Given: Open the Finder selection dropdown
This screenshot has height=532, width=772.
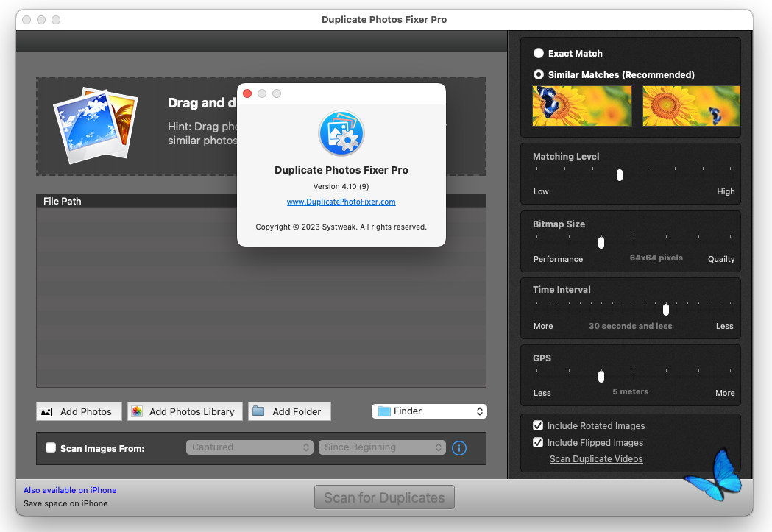Looking at the screenshot, I should [x=429, y=411].
